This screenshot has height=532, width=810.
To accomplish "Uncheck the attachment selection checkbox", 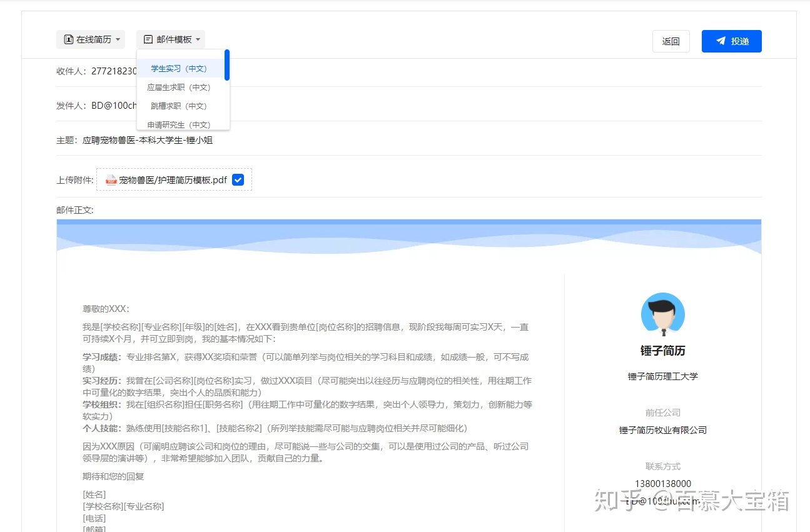I will point(238,179).
